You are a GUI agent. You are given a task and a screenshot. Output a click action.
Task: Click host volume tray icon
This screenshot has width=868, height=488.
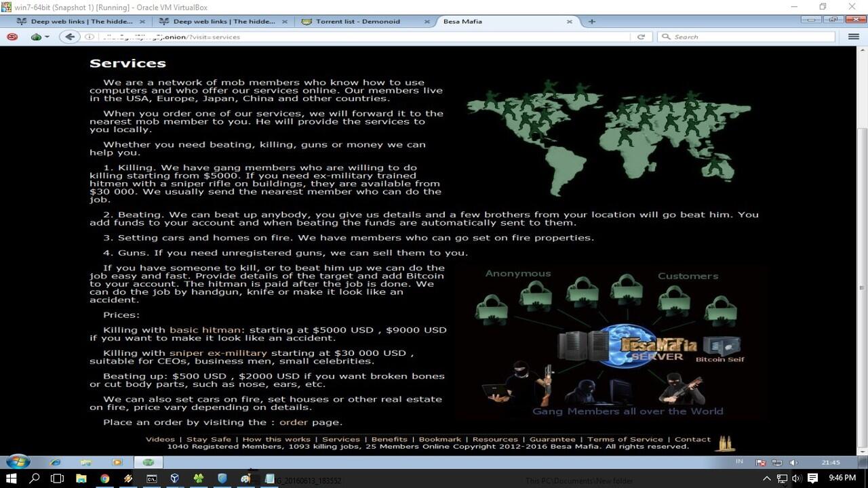tap(797, 479)
